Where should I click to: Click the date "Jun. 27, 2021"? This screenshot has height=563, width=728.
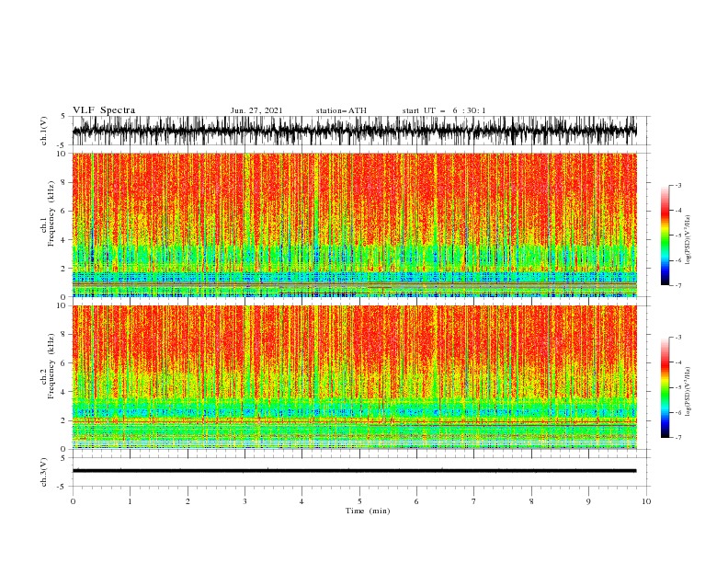tap(256, 110)
